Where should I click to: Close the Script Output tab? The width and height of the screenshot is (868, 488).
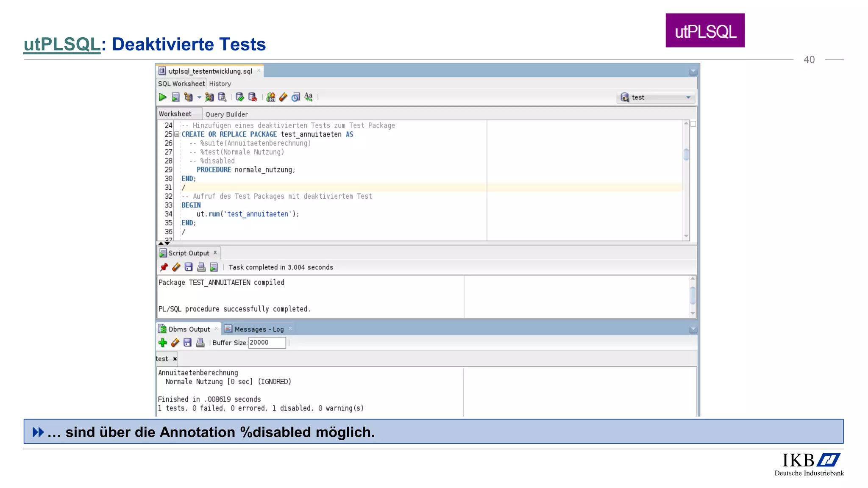[215, 252]
